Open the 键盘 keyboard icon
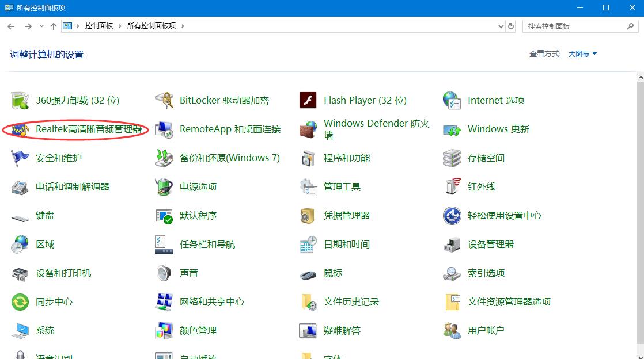 point(20,217)
